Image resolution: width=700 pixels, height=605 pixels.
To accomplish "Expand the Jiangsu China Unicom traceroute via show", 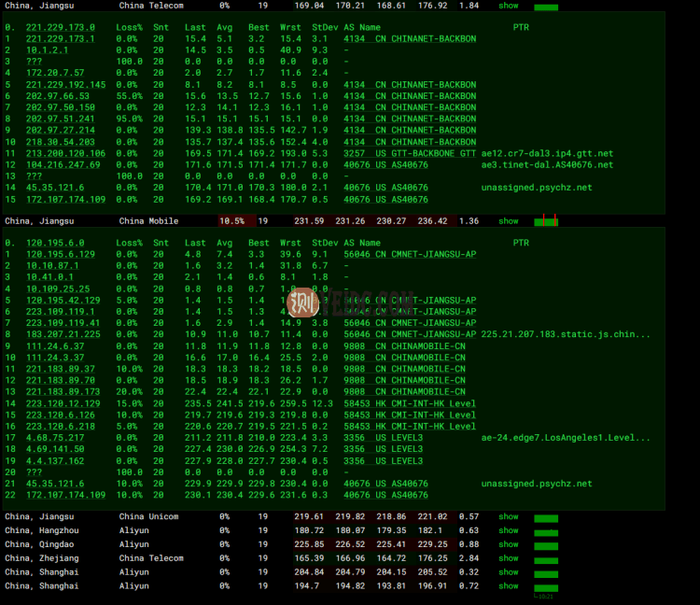I will [x=508, y=516].
